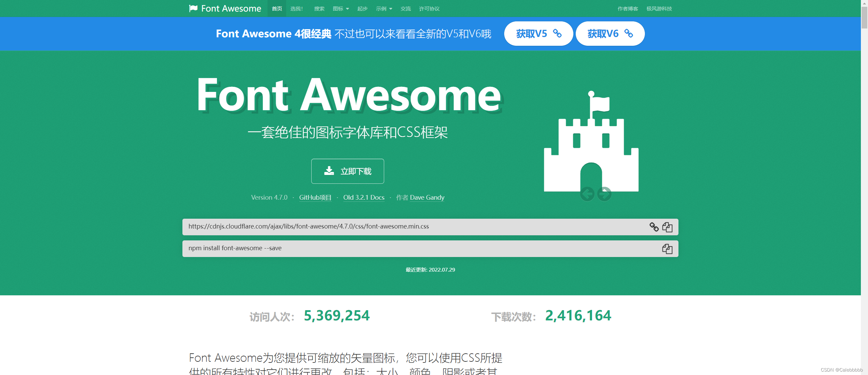Click the previous arrow icon under castle
Image resolution: width=868 pixels, height=375 pixels.
pos(587,194)
